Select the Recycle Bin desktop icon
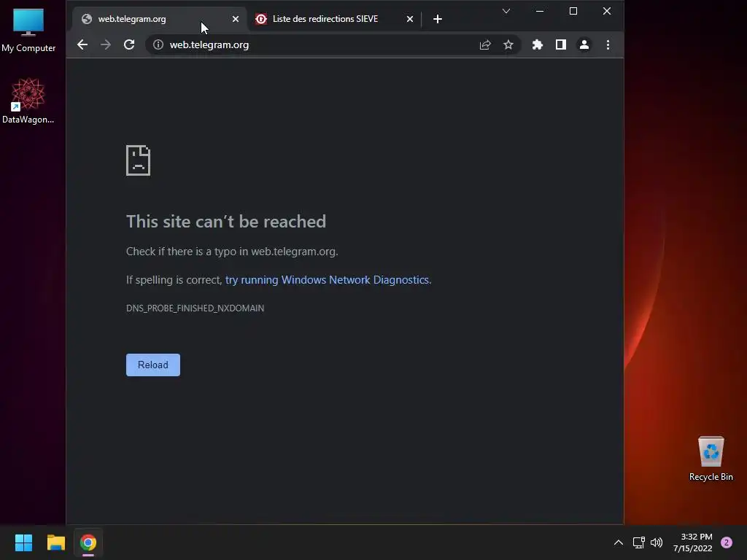The height and width of the screenshot is (560, 747). (711, 459)
